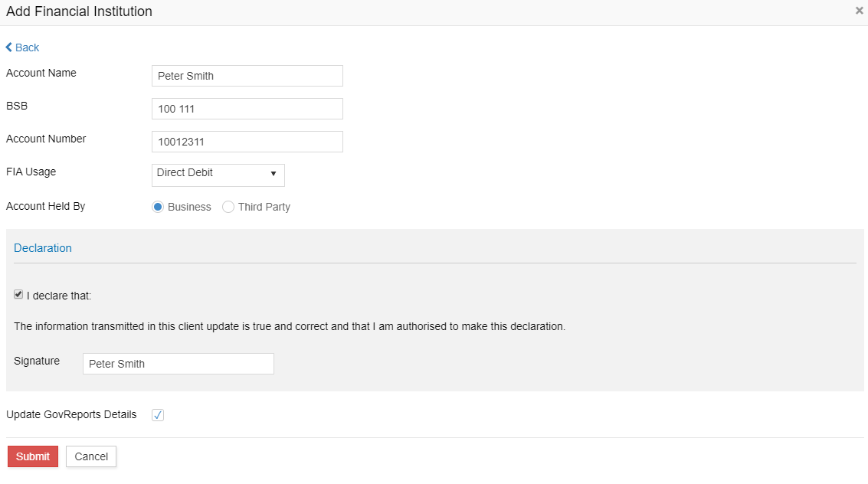
Task: Select the Business radio button
Action: tap(158, 207)
